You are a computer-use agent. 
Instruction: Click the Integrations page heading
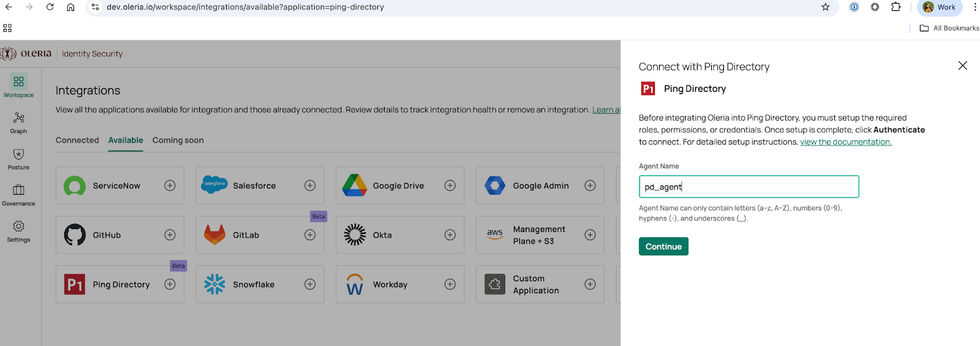pyautogui.click(x=88, y=91)
